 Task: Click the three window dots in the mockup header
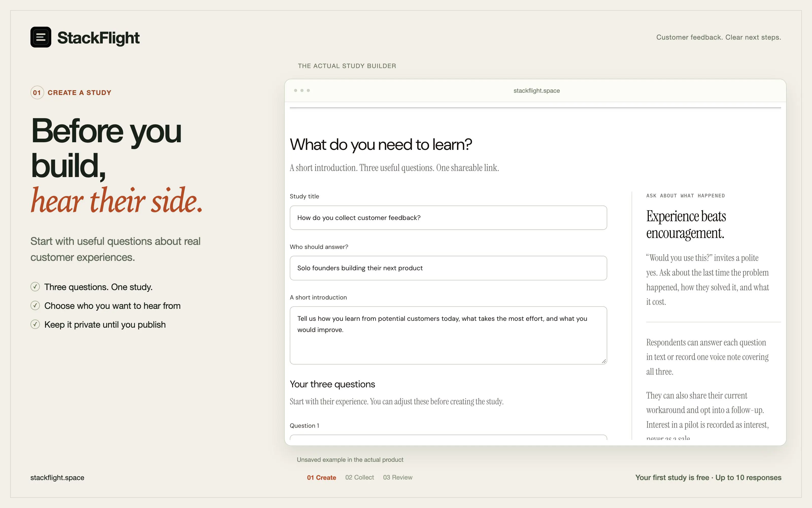click(x=302, y=90)
